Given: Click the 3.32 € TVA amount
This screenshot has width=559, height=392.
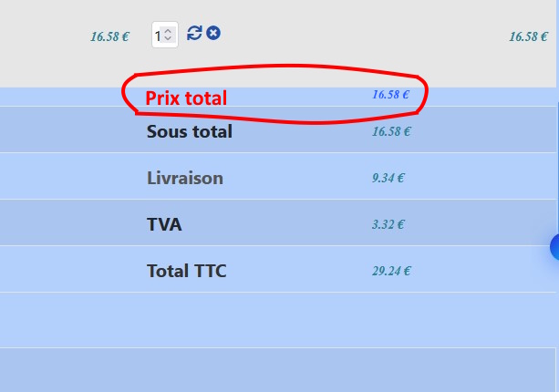Looking at the screenshot, I should pos(388,224).
